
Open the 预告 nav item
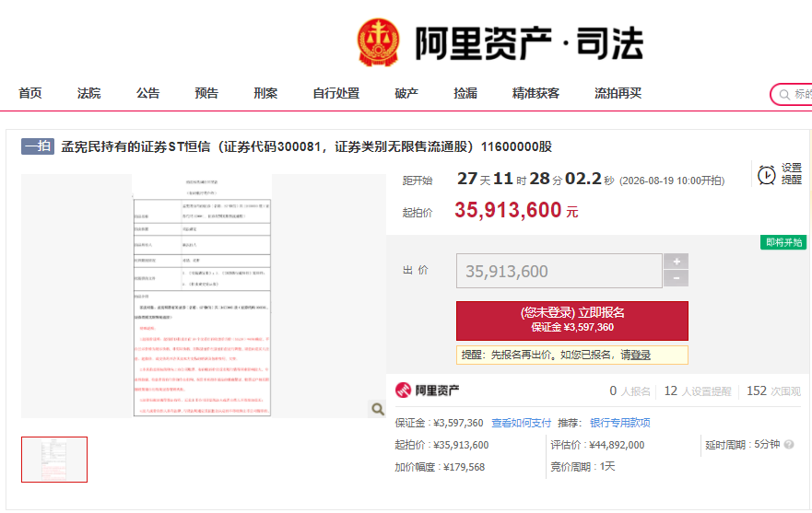(x=206, y=93)
